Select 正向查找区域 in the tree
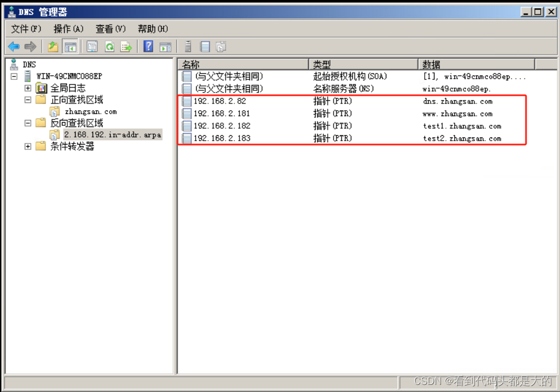This screenshot has width=560, height=392. (x=77, y=100)
